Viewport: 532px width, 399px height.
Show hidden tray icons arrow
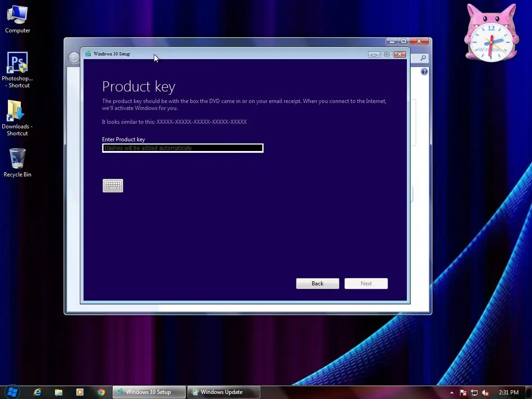coord(452,393)
